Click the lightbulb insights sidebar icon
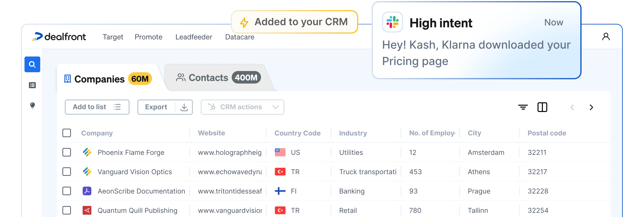 pyautogui.click(x=32, y=106)
